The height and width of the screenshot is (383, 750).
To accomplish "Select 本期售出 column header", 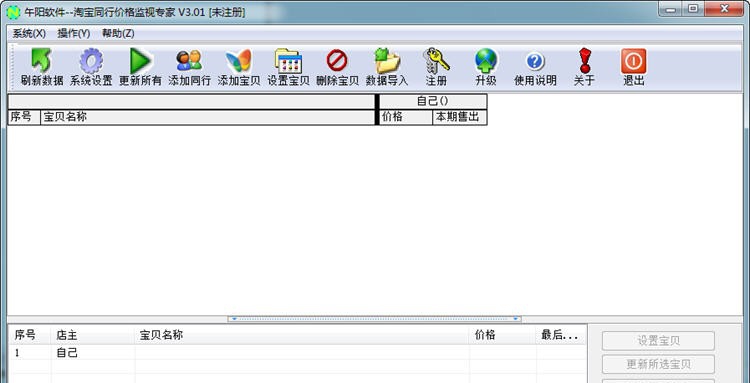I will pos(460,117).
